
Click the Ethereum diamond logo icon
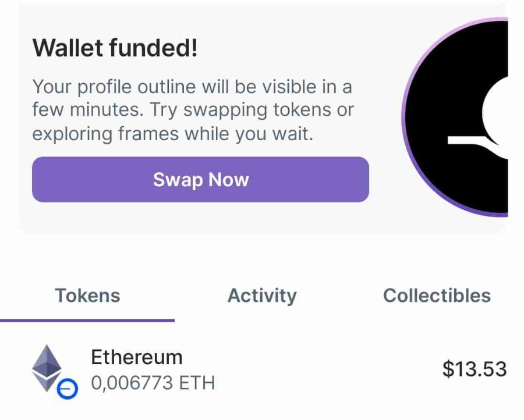pos(47,368)
